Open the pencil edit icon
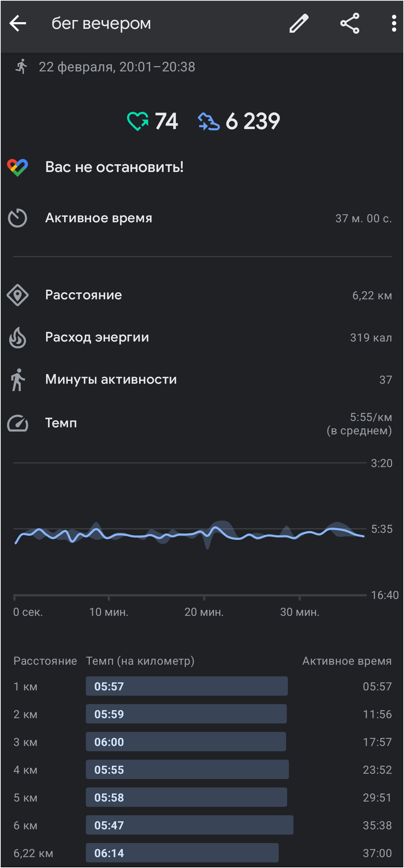Screen dimensions: 404x868 click(x=299, y=24)
